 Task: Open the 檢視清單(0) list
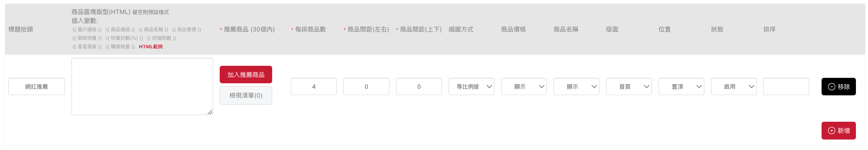[x=246, y=95]
